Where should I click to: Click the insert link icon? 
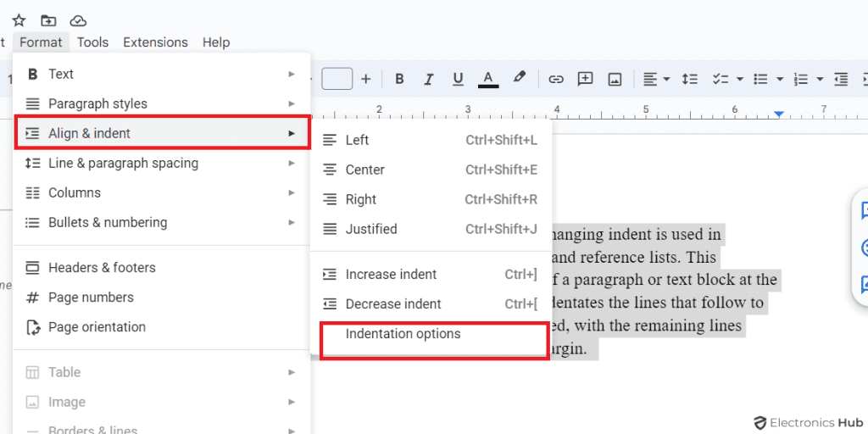555,79
